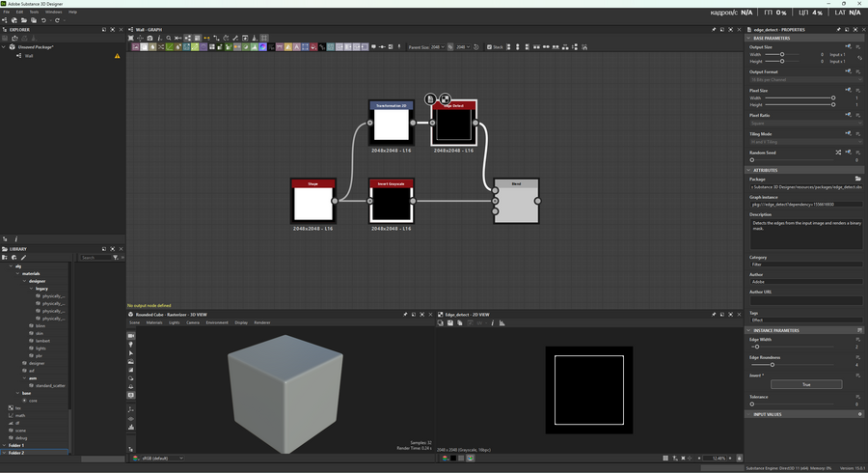Click the undo arrow in main toolbar
The image size is (868, 473).
[43, 20]
